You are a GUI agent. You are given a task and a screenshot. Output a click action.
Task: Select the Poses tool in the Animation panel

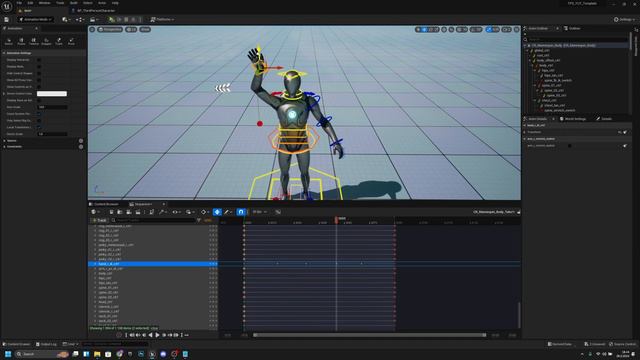click(21, 41)
